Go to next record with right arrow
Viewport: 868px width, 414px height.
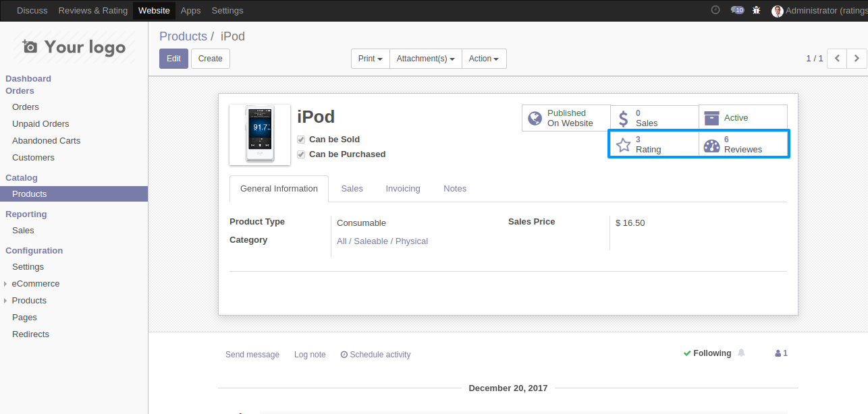click(857, 59)
